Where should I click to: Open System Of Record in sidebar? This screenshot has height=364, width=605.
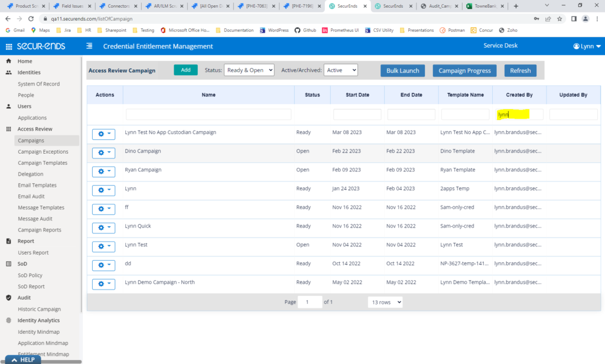coord(38,84)
